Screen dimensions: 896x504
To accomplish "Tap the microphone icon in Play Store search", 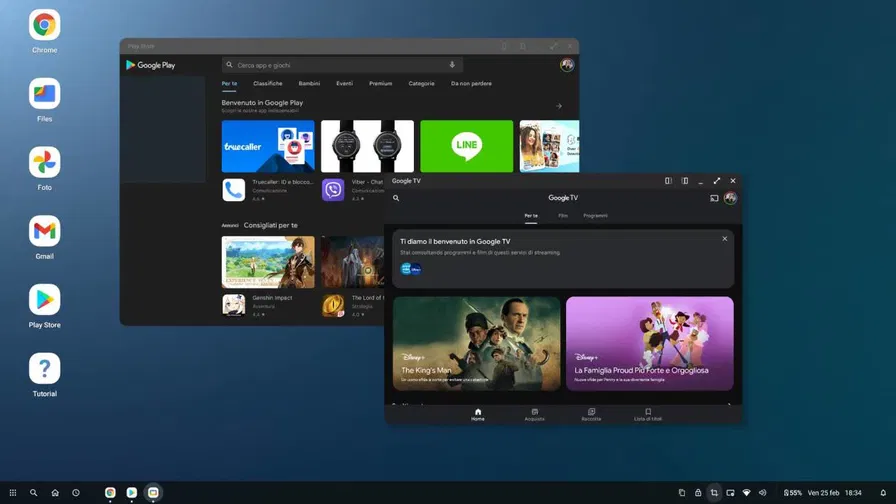I will (x=452, y=65).
